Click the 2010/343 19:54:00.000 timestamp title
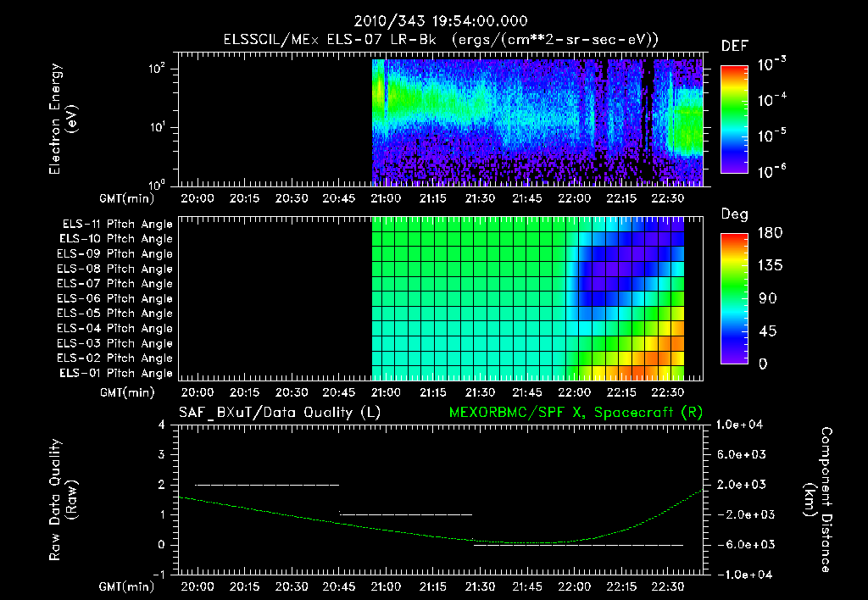 (x=441, y=21)
